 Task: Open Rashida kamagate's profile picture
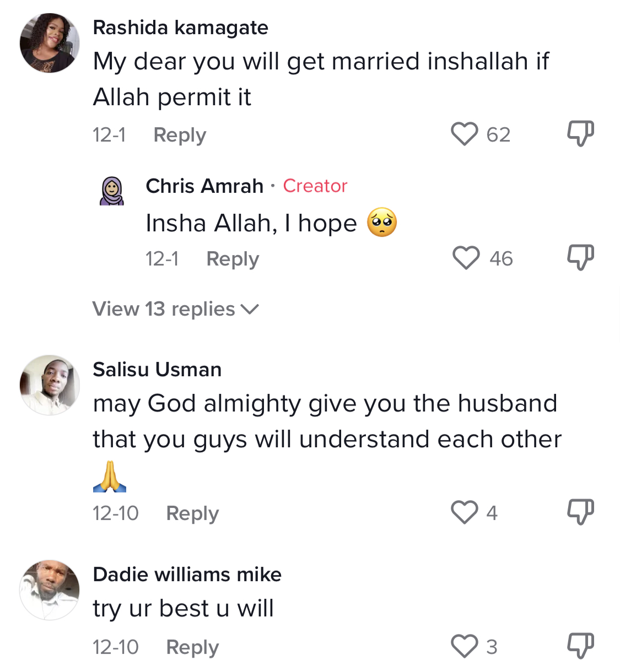(50, 43)
